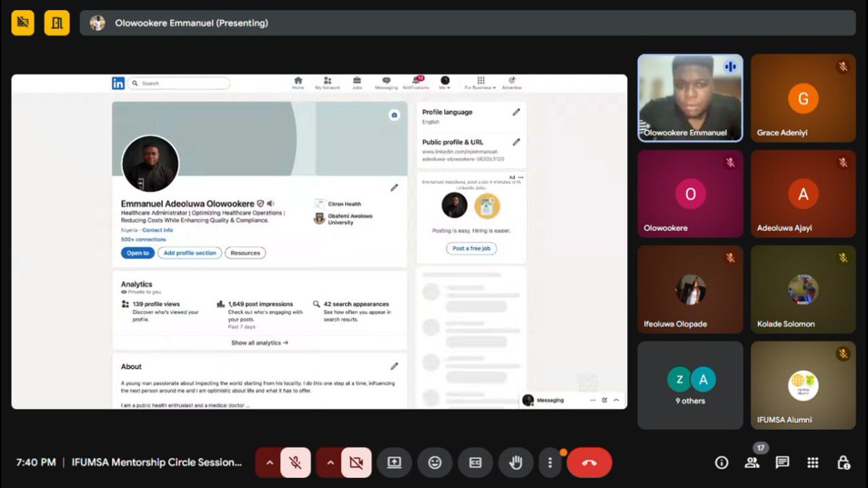Select the Adeoluwa Ajayi participant tile

click(803, 193)
